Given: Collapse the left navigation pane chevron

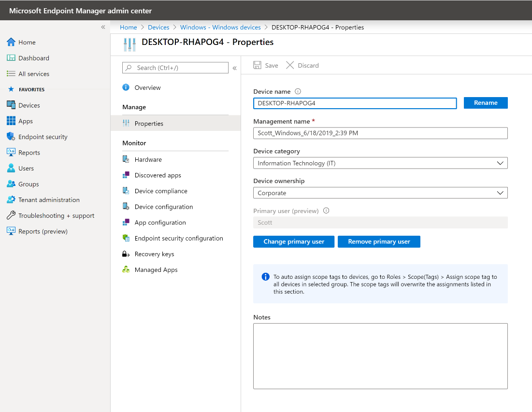Looking at the screenshot, I should pos(103,27).
